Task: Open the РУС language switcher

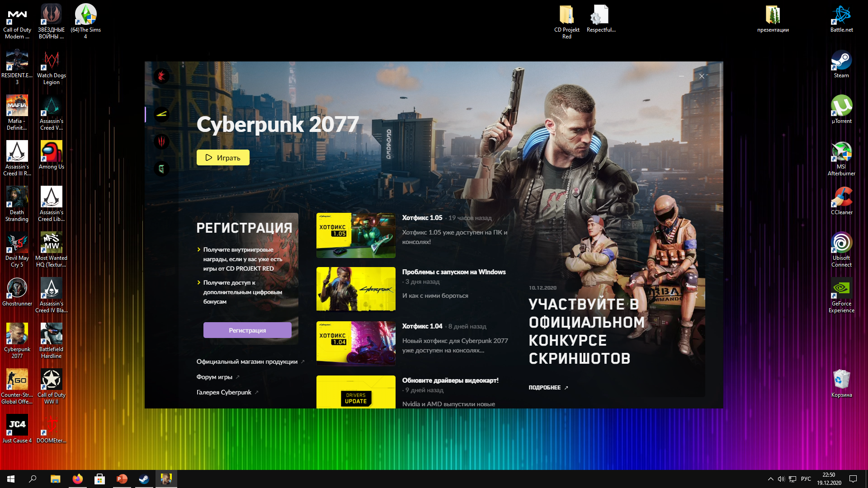Action: [806, 479]
